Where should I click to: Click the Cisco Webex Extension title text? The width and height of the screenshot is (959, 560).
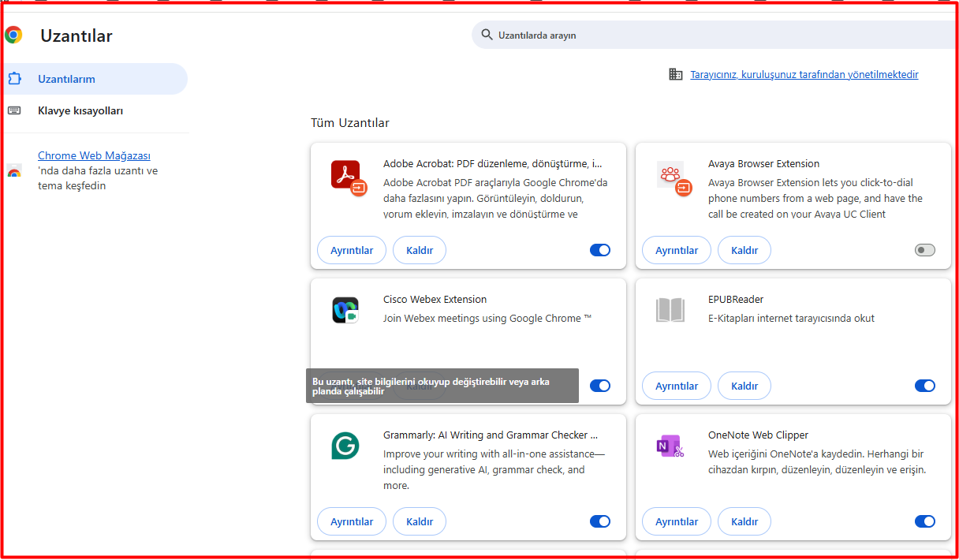coord(435,300)
